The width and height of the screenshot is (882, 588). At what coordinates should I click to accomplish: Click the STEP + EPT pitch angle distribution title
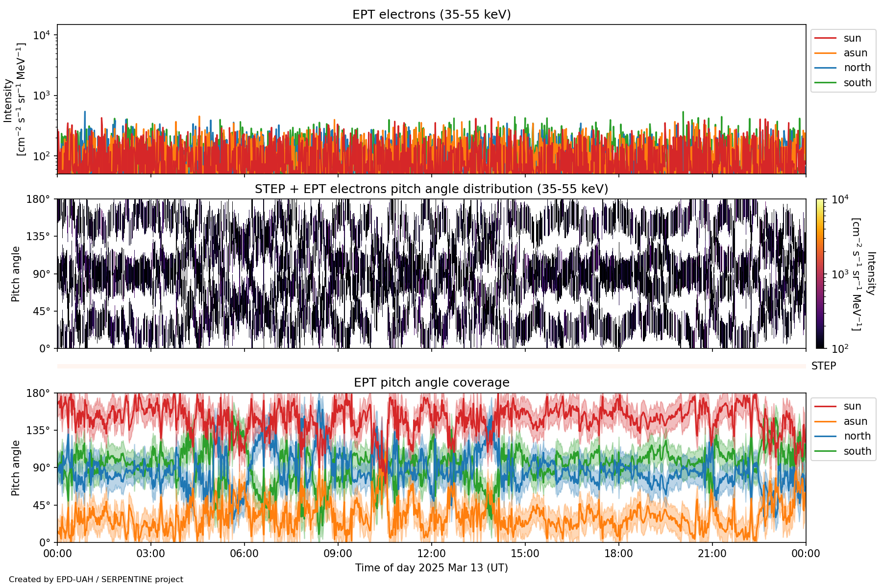pyautogui.click(x=431, y=189)
